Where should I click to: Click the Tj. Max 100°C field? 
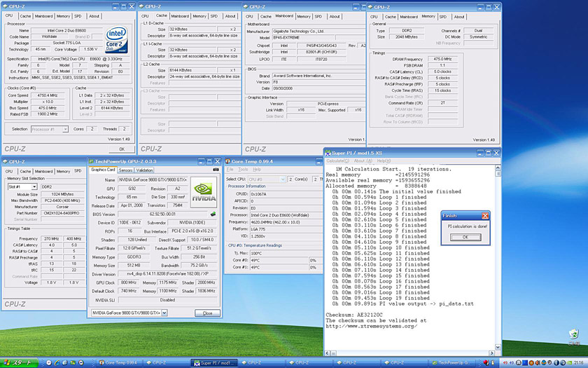[286, 253]
